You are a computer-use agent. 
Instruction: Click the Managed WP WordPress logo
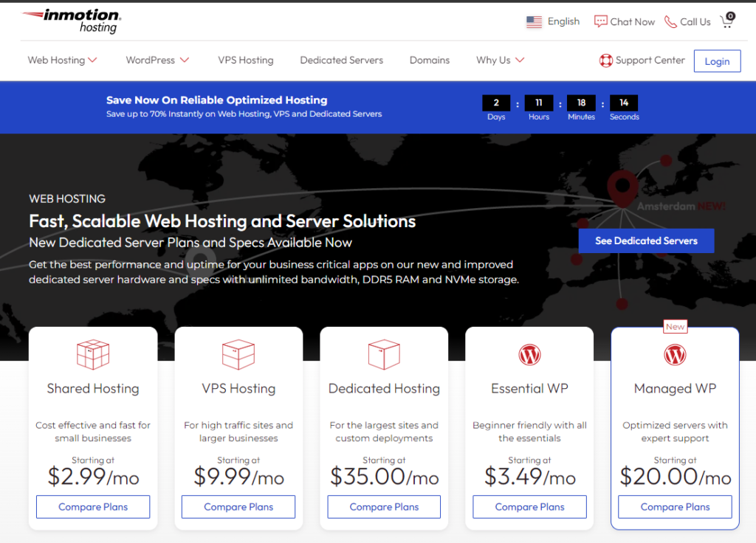coord(675,355)
